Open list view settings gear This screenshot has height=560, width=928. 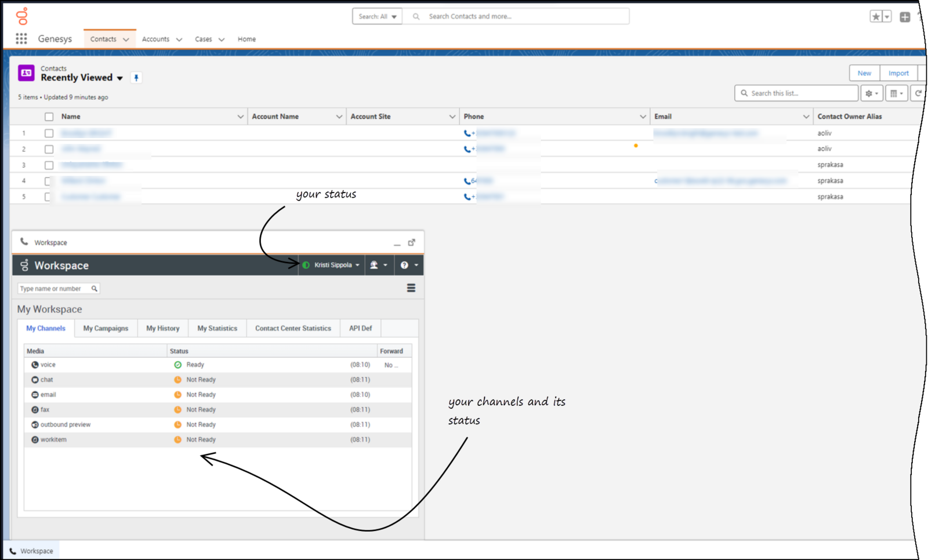point(872,93)
